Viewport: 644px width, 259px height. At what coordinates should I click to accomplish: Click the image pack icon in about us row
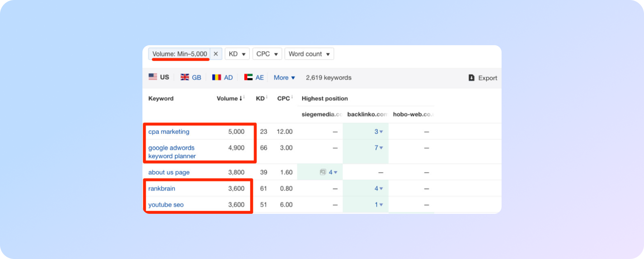(323, 172)
